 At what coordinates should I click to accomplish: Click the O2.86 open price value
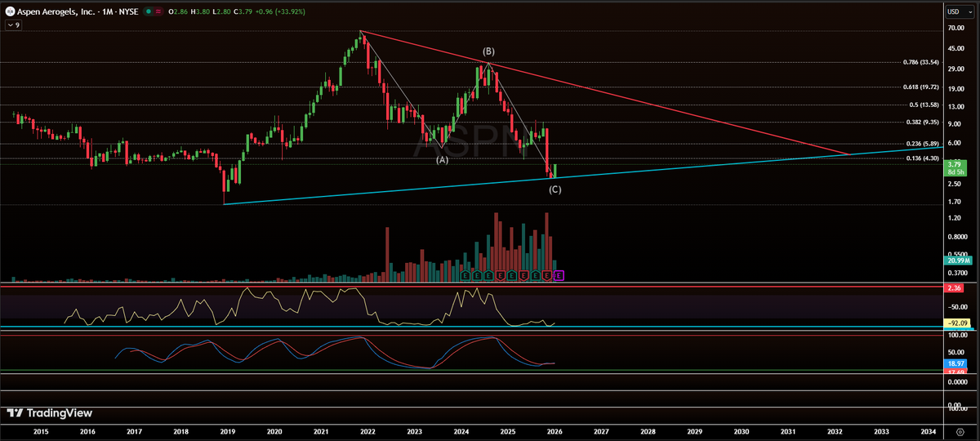(x=178, y=12)
